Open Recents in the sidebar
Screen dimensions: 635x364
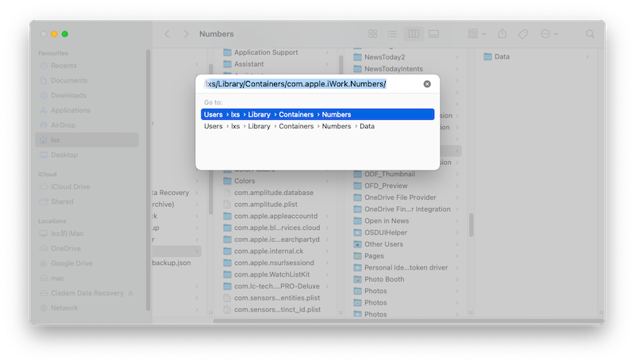point(87,66)
